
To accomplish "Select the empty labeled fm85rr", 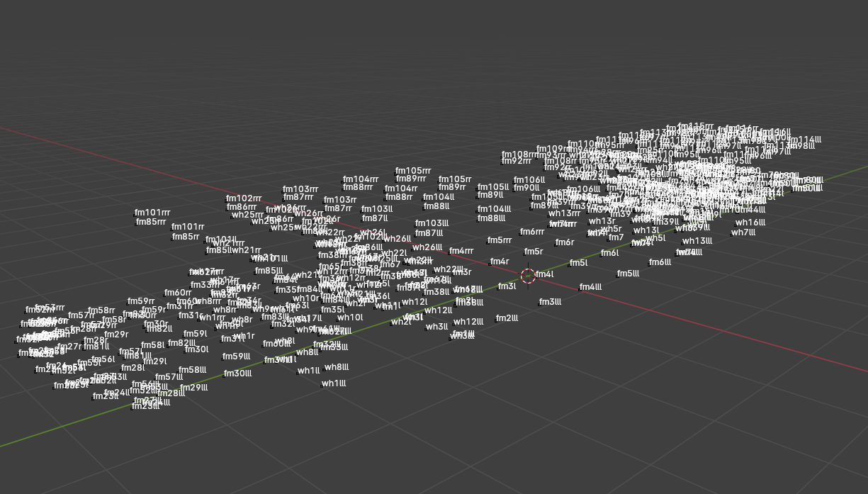I will [186, 237].
